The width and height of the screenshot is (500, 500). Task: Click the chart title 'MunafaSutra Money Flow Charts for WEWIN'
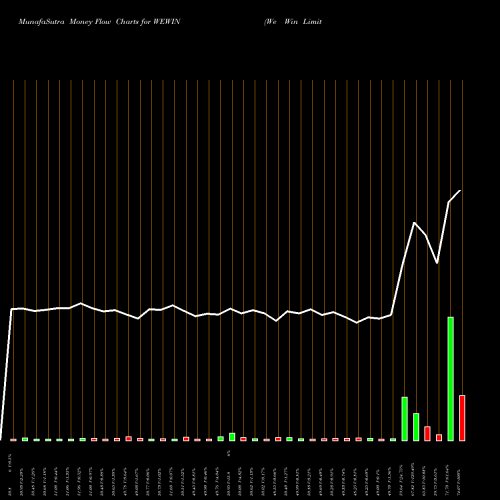point(99,22)
